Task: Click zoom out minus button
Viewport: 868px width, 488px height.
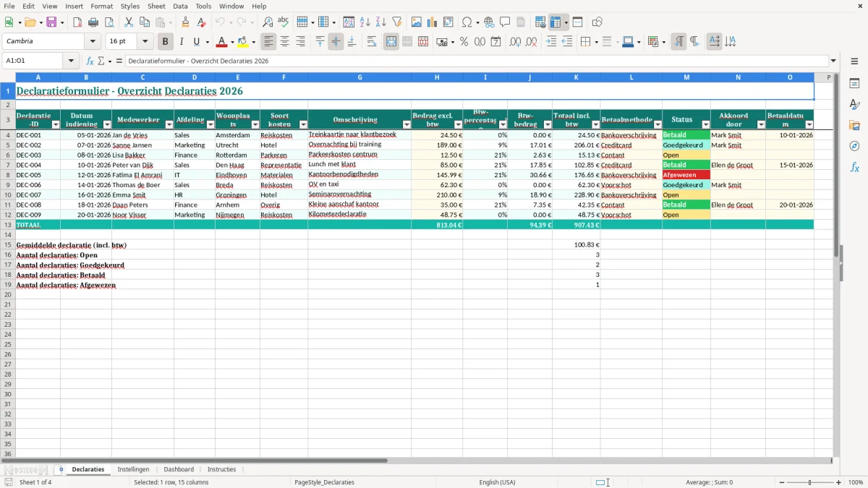Action: [782, 482]
